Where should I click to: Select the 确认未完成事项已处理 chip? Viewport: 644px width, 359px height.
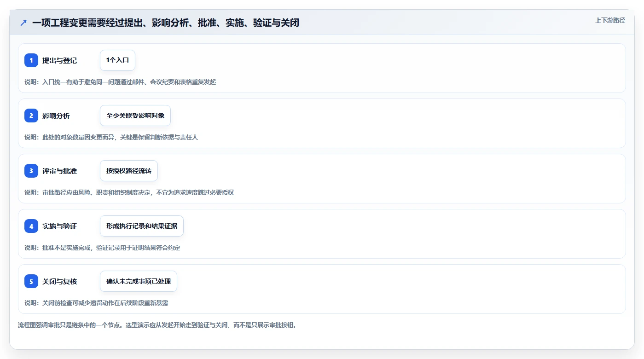pyautogui.click(x=139, y=281)
